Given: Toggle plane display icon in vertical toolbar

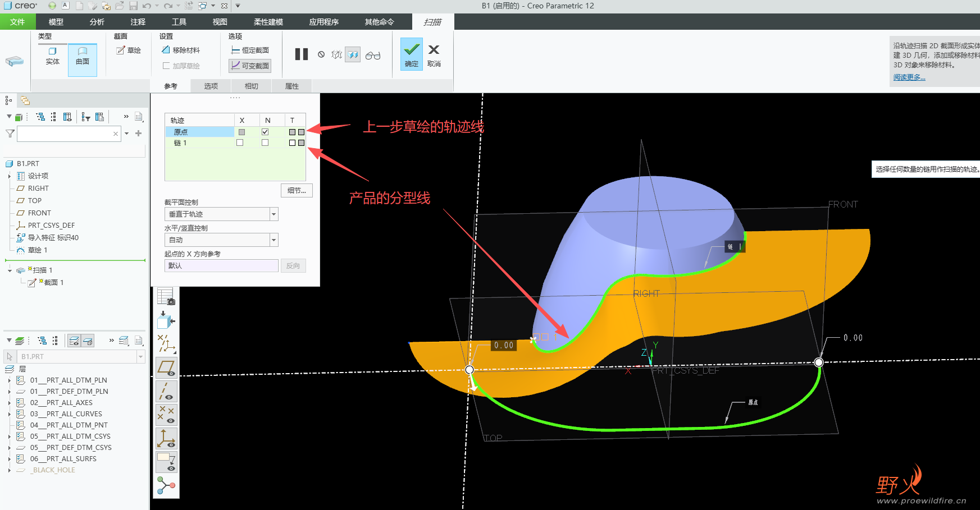Looking at the screenshot, I should click(167, 368).
